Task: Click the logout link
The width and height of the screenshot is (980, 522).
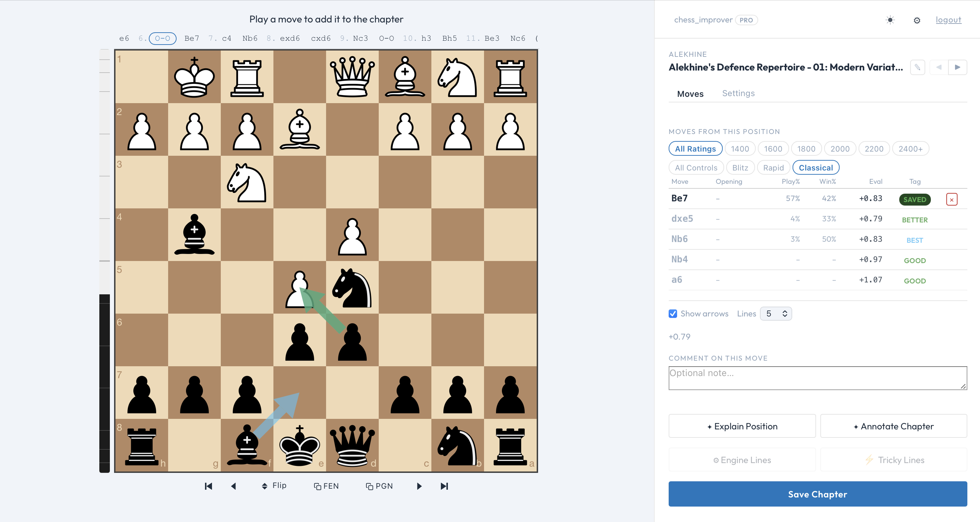Action: click(948, 20)
